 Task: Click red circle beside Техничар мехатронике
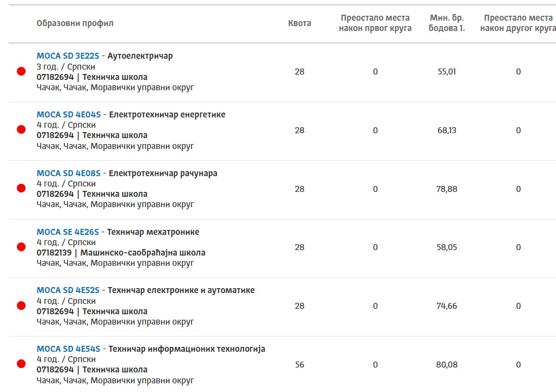(x=21, y=247)
